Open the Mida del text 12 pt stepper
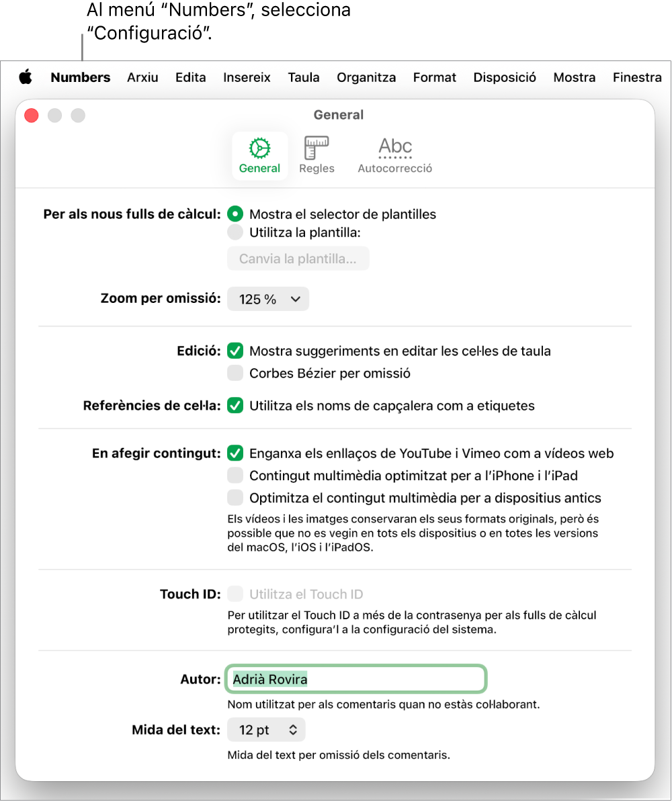The image size is (672, 802). (266, 730)
